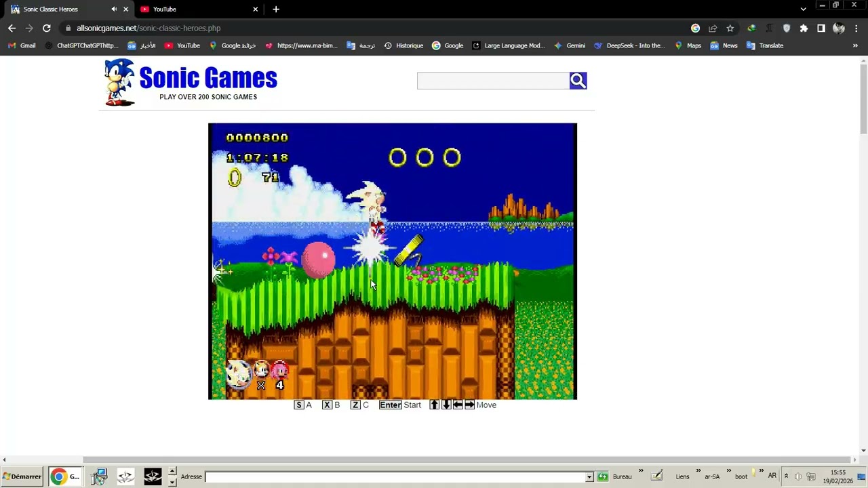Click the S key A control hint
The width and height of the screenshot is (868, 488).
click(x=302, y=405)
